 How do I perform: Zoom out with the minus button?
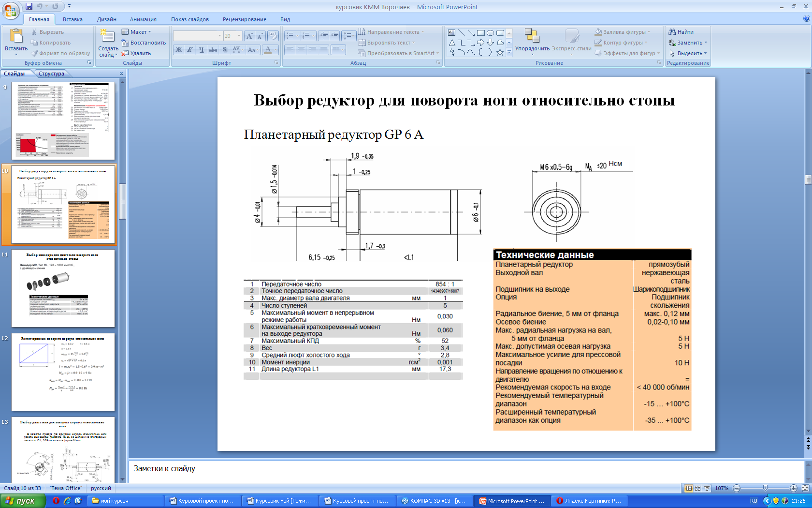[737, 488]
